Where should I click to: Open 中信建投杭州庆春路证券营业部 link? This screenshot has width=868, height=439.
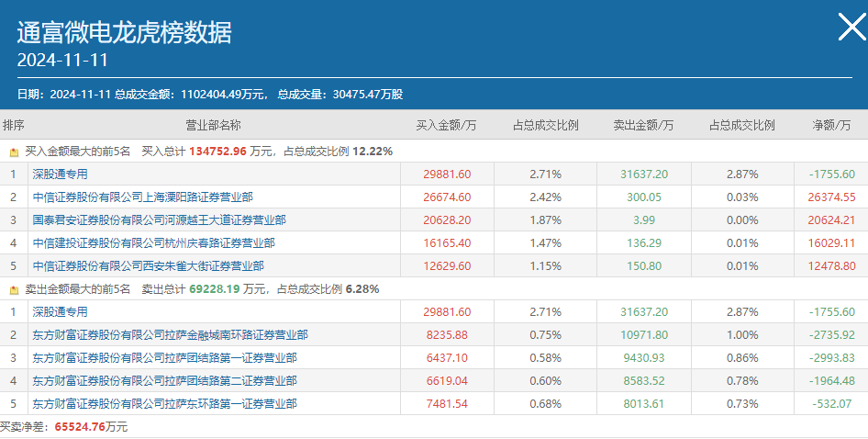pyautogui.click(x=154, y=243)
